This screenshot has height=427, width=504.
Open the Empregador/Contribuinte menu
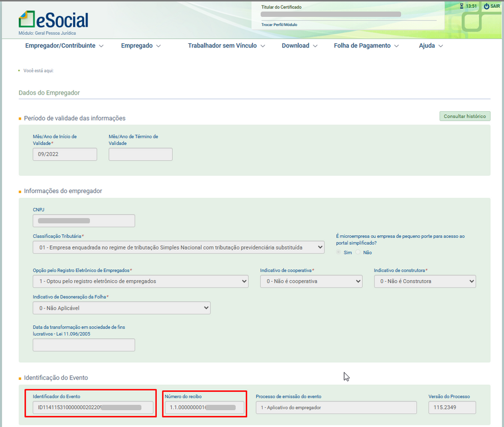pos(64,46)
